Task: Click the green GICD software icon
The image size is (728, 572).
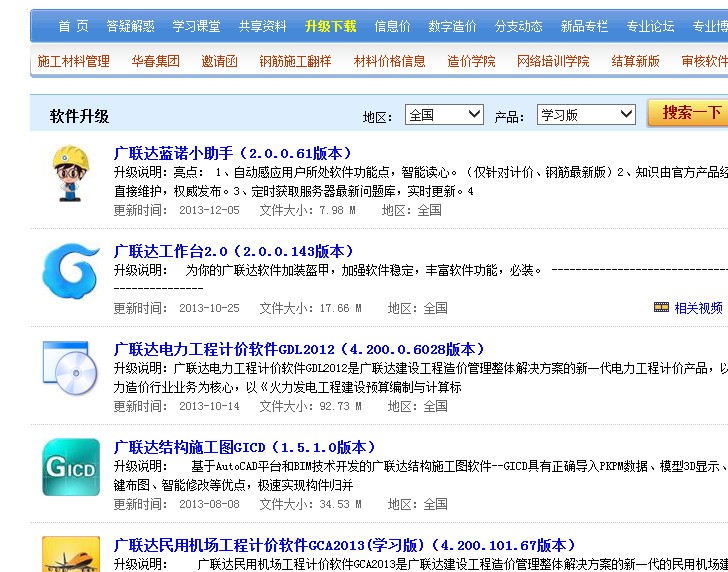Action: click(71, 467)
